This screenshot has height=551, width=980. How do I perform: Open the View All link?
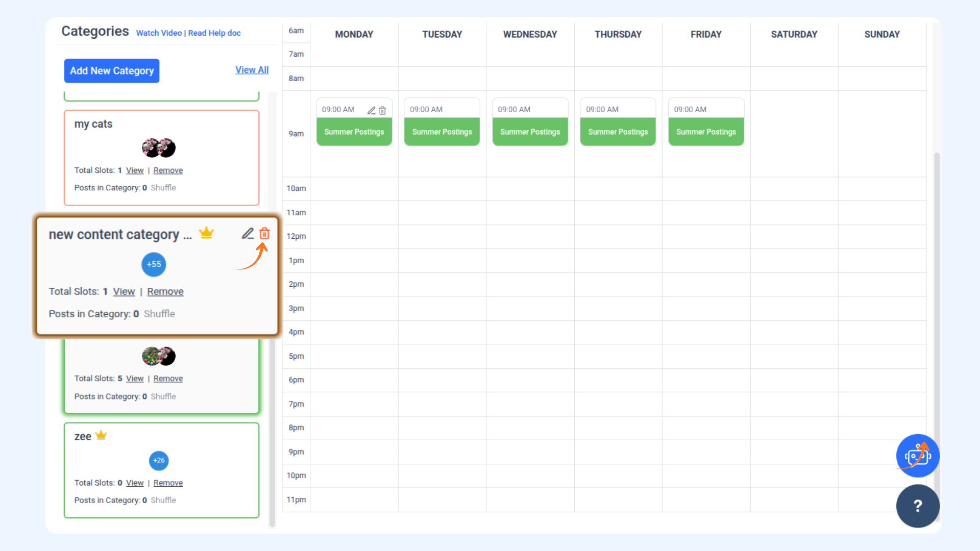252,70
